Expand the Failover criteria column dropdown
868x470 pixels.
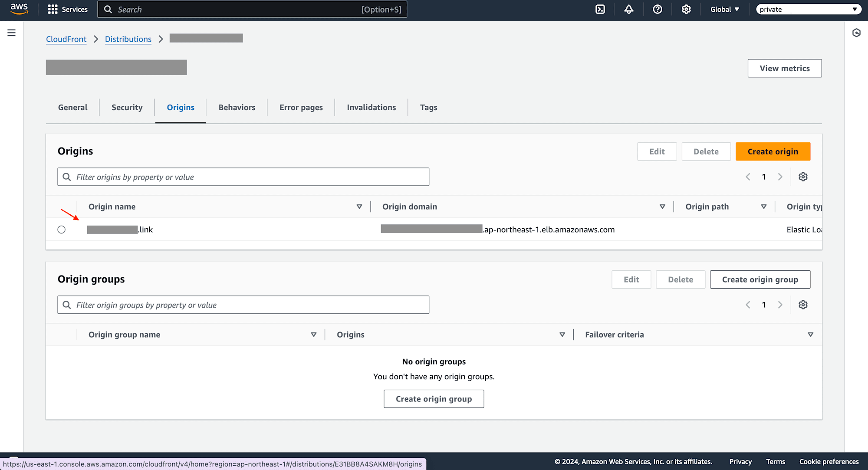(x=811, y=335)
